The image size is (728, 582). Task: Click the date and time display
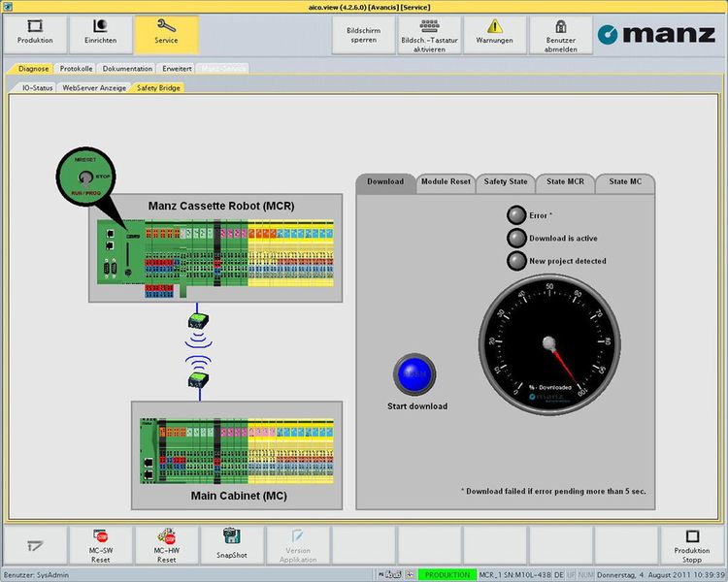(662, 575)
